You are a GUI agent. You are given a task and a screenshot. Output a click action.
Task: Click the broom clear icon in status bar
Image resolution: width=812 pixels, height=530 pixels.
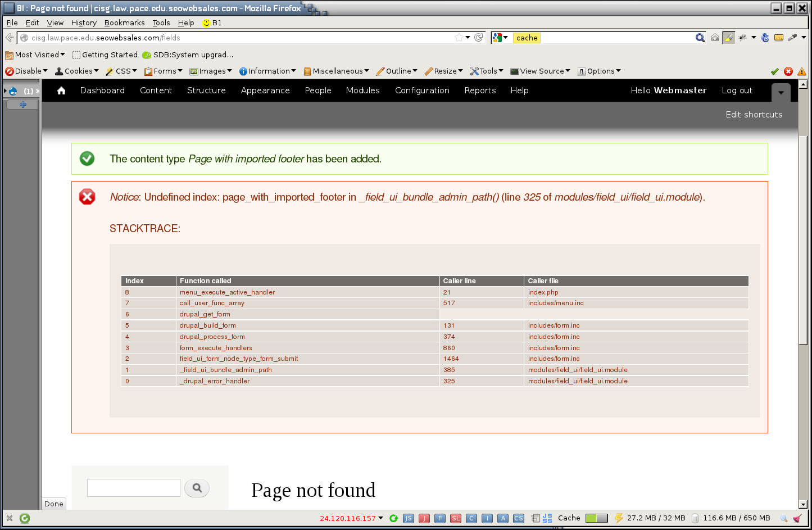pyautogui.click(x=797, y=518)
